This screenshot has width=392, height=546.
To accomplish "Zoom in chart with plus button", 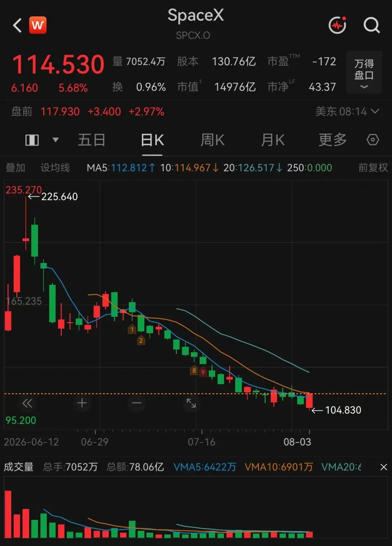I will tap(82, 403).
